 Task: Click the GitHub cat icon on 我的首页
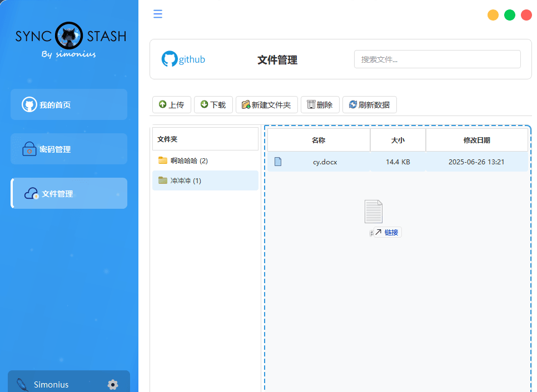point(28,104)
